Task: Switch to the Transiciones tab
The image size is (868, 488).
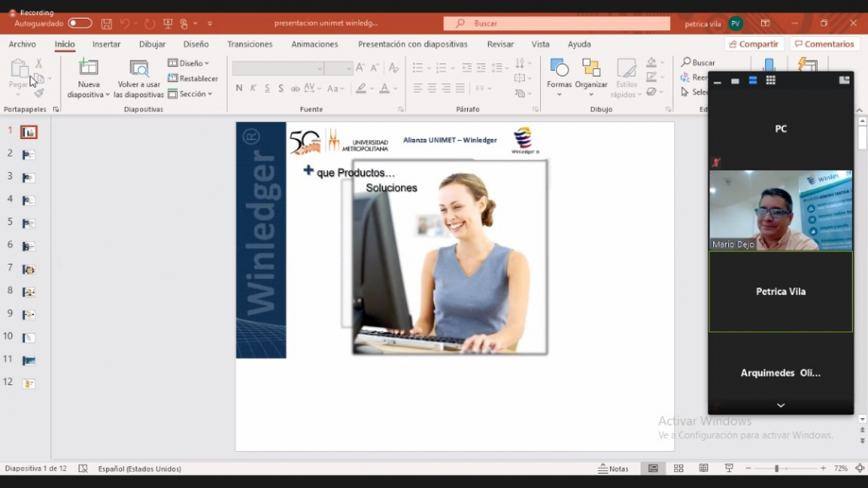Action: (x=249, y=45)
